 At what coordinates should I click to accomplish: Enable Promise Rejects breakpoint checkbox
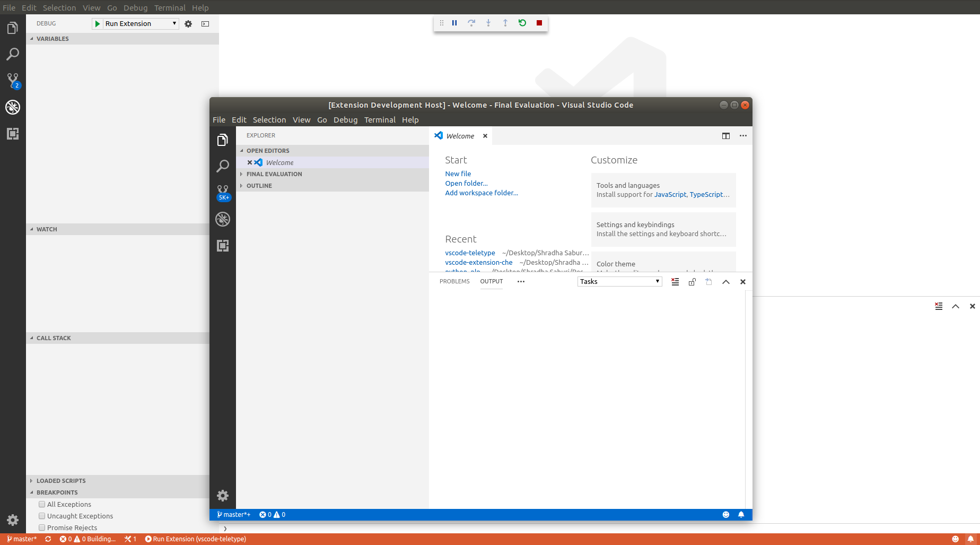tap(42, 527)
